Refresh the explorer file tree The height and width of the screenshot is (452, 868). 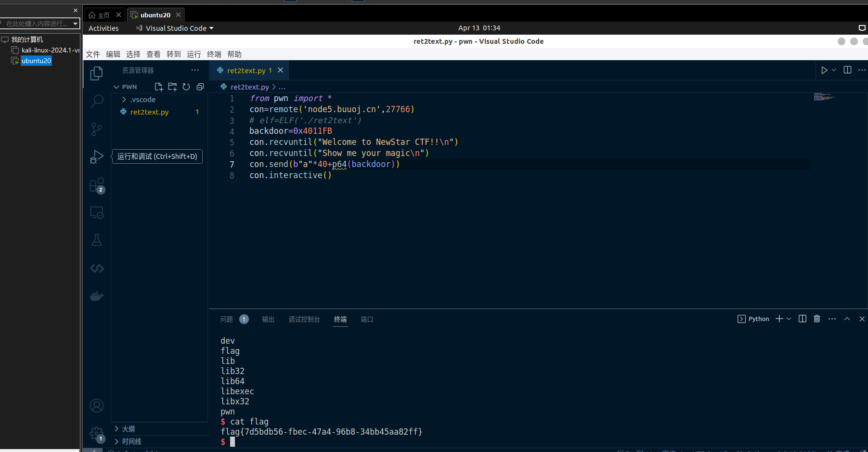click(186, 87)
